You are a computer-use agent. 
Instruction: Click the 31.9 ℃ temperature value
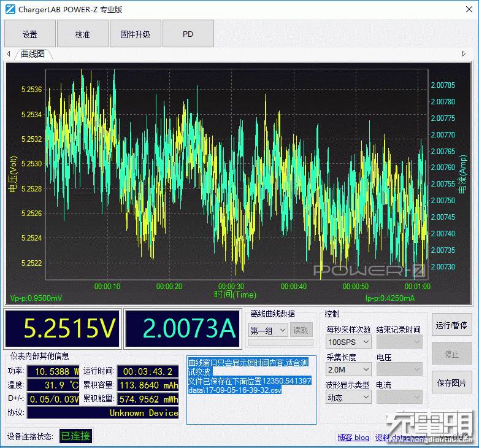(53, 385)
